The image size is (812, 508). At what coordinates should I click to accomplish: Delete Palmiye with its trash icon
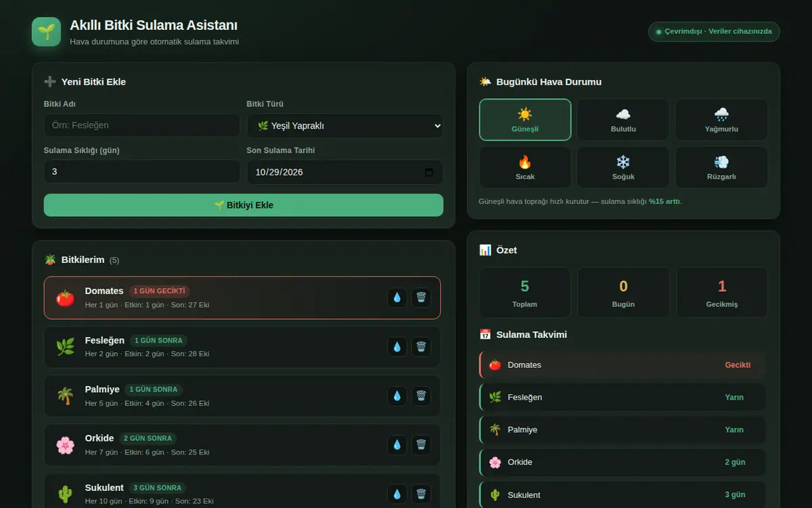[421, 396]
